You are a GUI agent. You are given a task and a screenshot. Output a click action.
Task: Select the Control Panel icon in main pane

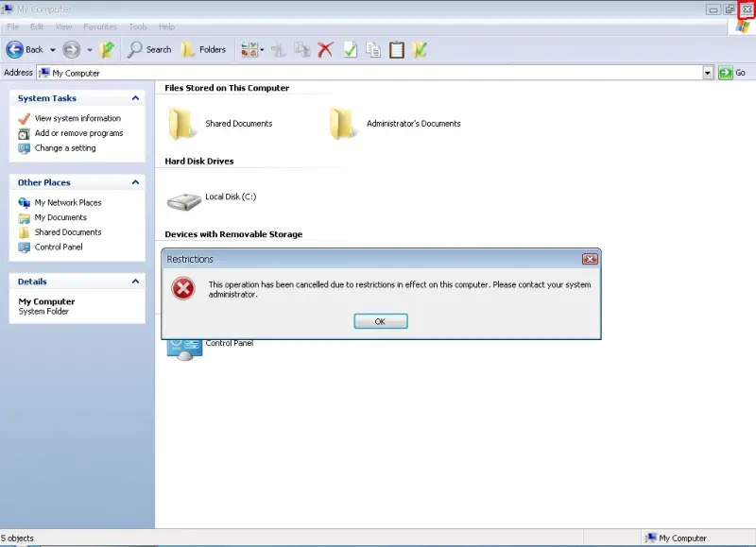coord(184,350)
